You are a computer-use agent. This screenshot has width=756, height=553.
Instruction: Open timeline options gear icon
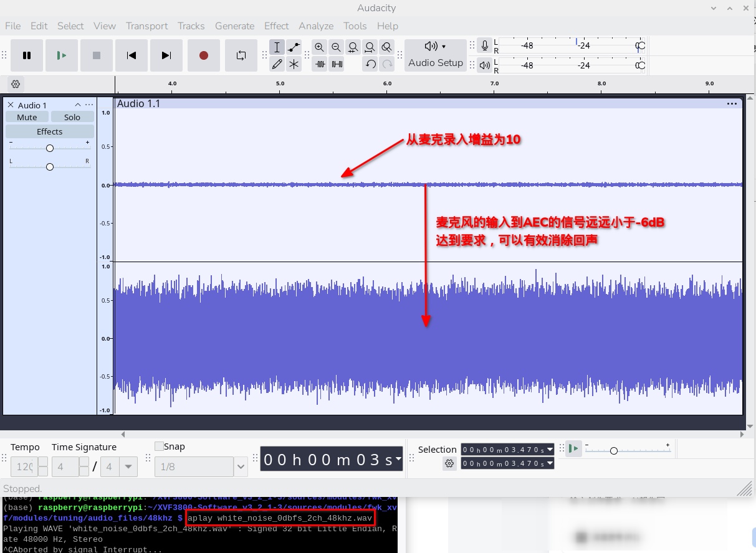[16, 84]
